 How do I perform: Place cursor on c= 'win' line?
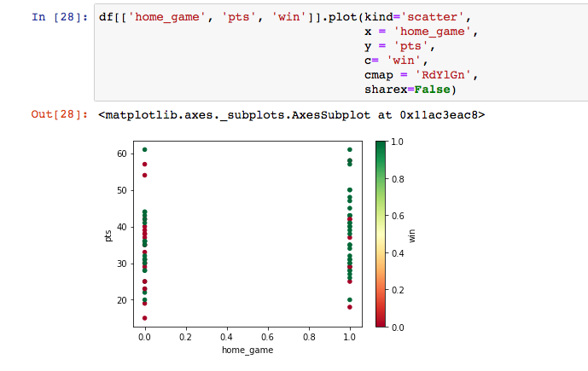pyautogui.click(x=396, y=61)
